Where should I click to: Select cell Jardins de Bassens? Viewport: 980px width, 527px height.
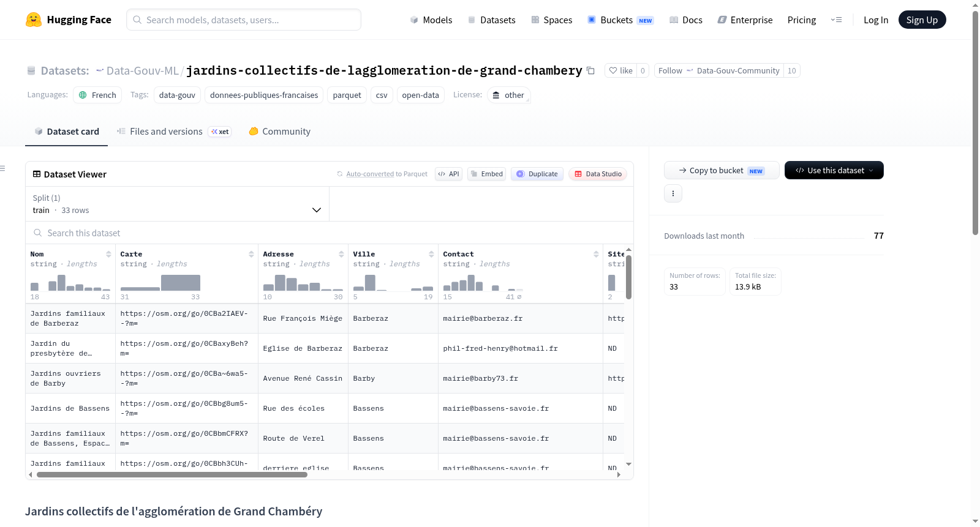pos(70,408)
